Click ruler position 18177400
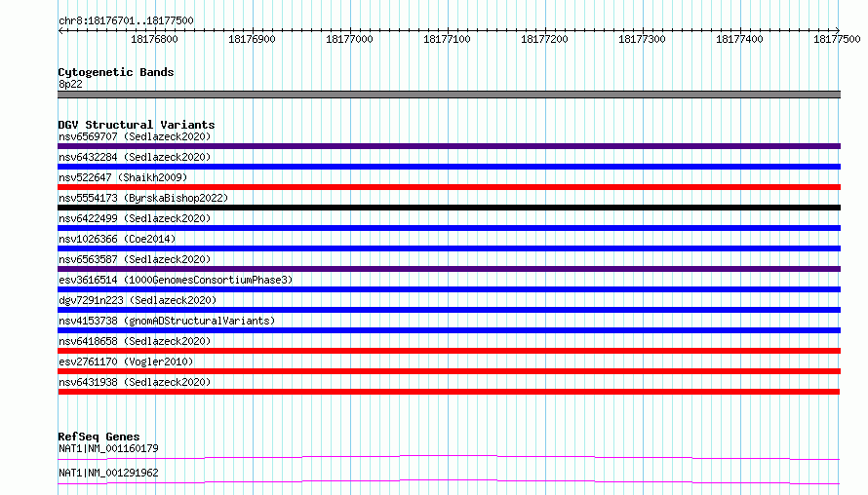This screenshot has width=868, height=495. pyautogui.click(x=739, y=39)
